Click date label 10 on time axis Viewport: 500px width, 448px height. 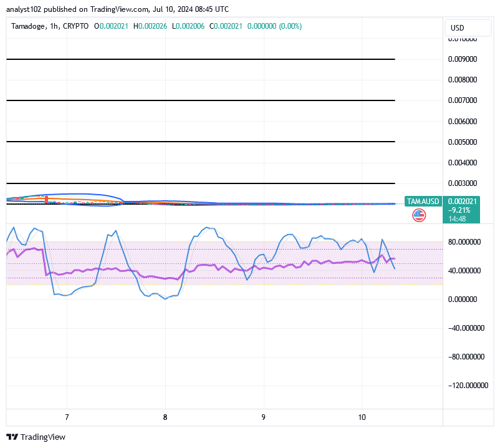[362, 417]
